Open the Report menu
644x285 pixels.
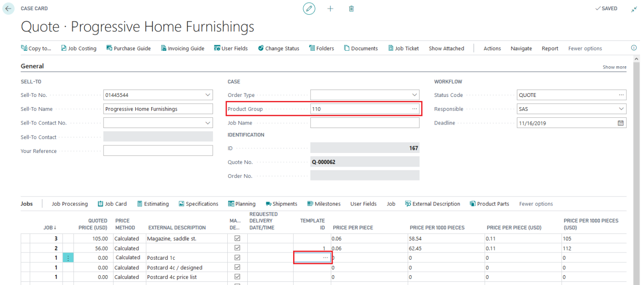click(550, 48)
